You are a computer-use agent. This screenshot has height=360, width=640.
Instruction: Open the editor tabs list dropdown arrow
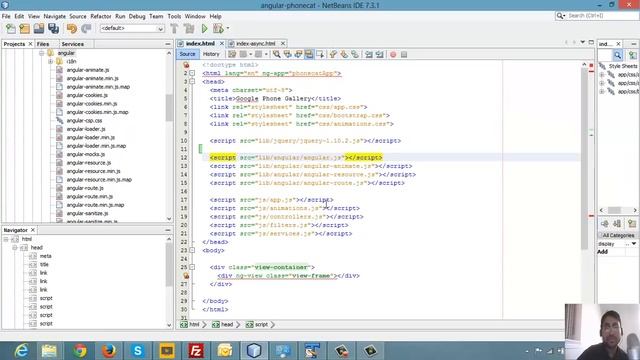[582, 42]
